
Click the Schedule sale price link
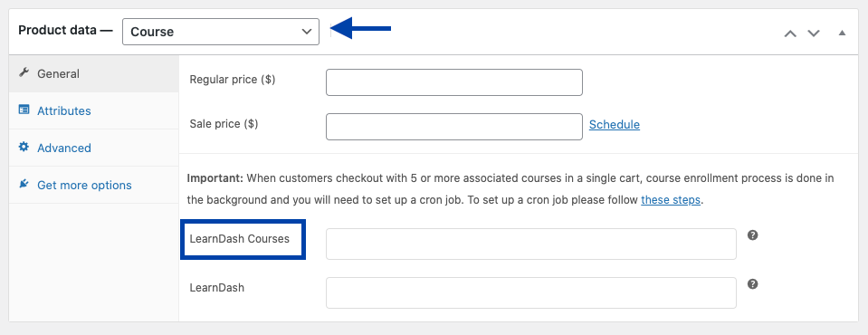[614, 125]
